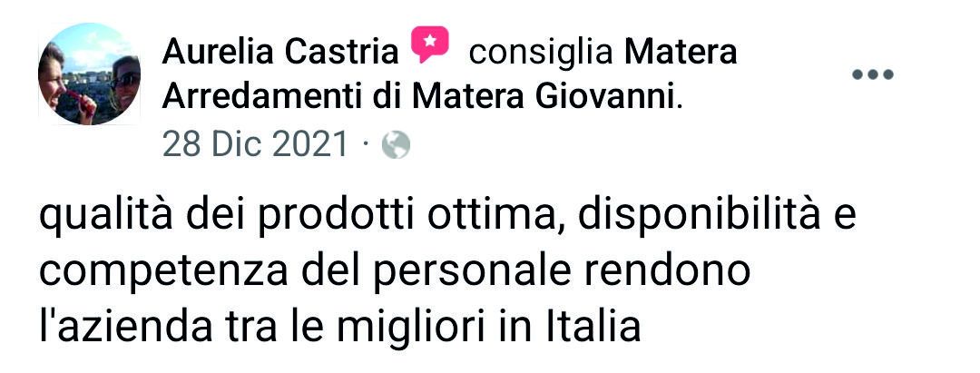Open the Aurelia Castria profile name link
The image size is (980, 373).
coord(280,54)
